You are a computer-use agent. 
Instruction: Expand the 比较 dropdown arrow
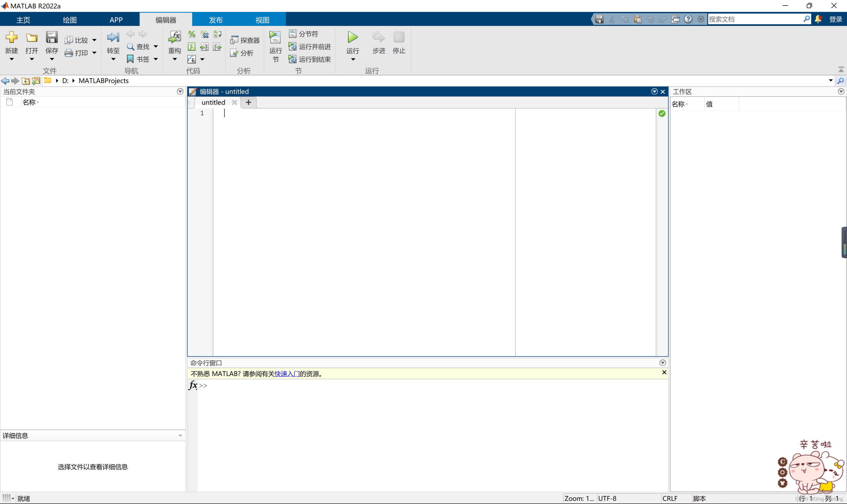94,40
